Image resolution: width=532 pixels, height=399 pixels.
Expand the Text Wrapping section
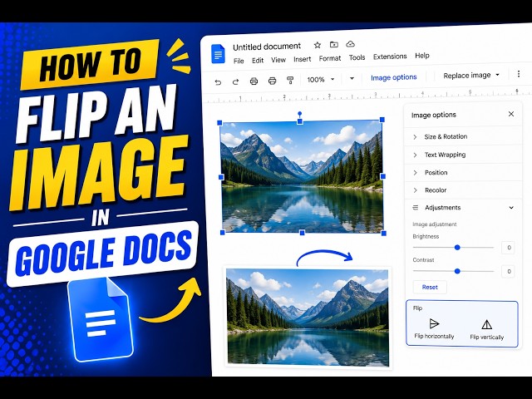[463, 155]
